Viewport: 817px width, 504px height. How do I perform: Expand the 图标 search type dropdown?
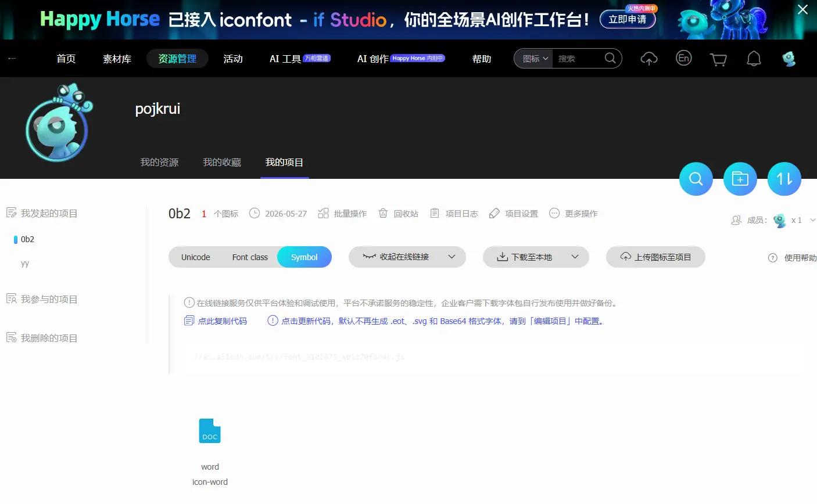[535, 59]
